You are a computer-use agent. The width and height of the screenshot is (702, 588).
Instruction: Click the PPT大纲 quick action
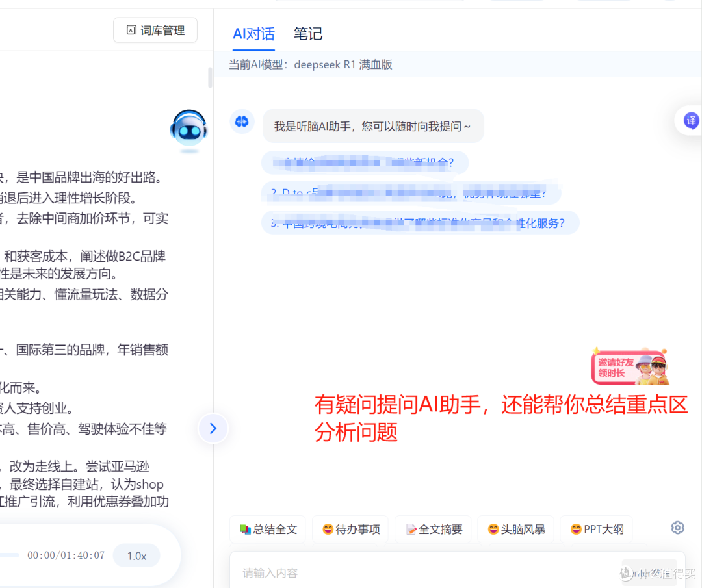596,530
